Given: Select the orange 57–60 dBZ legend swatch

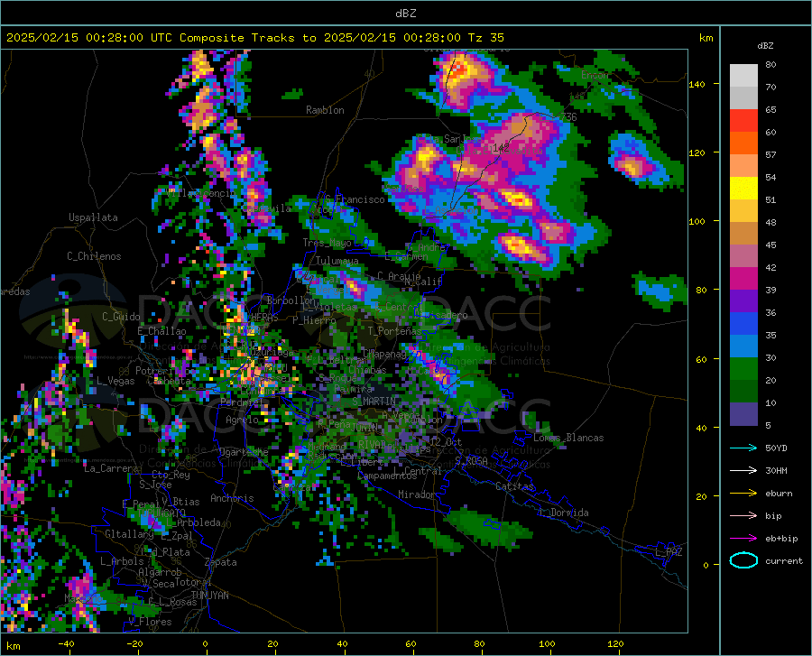Looking at the screenshot, I should [x=743, y=143].
